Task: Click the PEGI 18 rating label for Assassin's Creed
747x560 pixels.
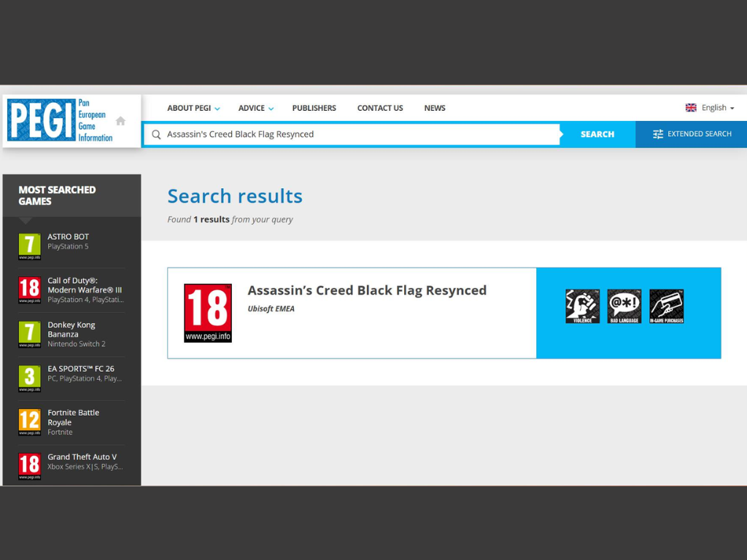Action: point(208,312)
